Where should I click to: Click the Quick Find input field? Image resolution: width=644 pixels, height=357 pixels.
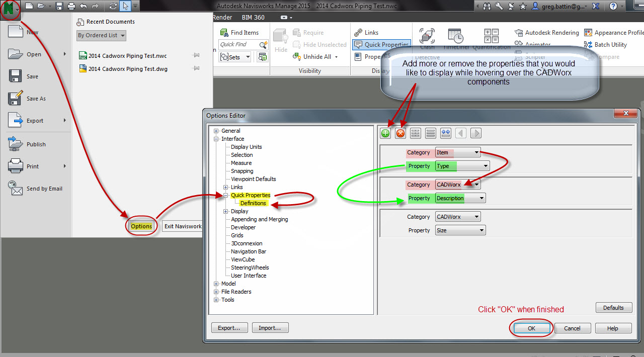[x=238, y=45]
